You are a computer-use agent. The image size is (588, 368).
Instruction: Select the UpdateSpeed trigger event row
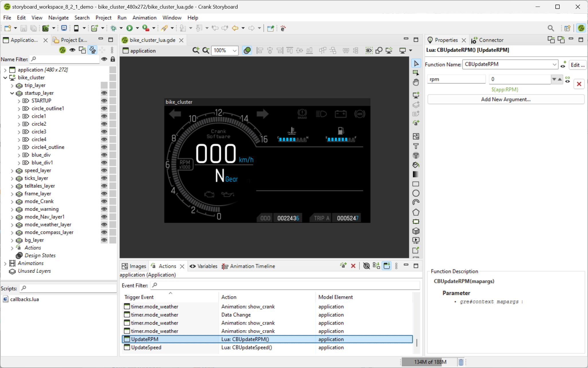[267, 347]
